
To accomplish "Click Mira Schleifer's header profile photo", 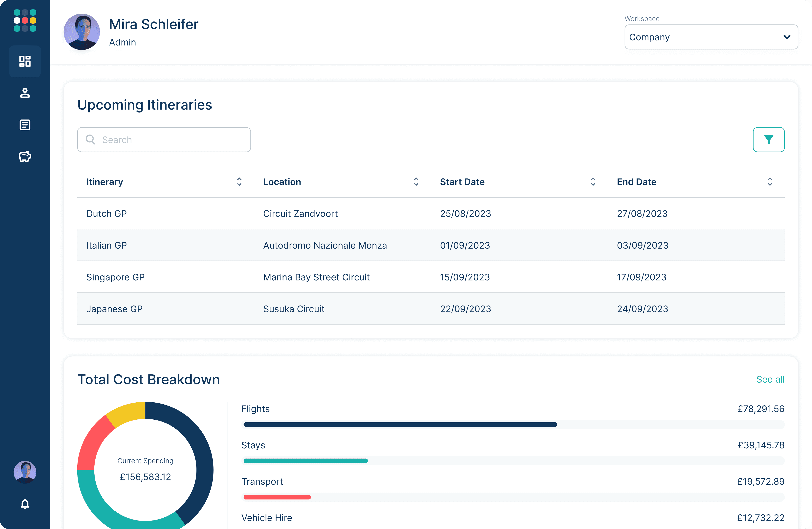I will [x=82, y=32].
